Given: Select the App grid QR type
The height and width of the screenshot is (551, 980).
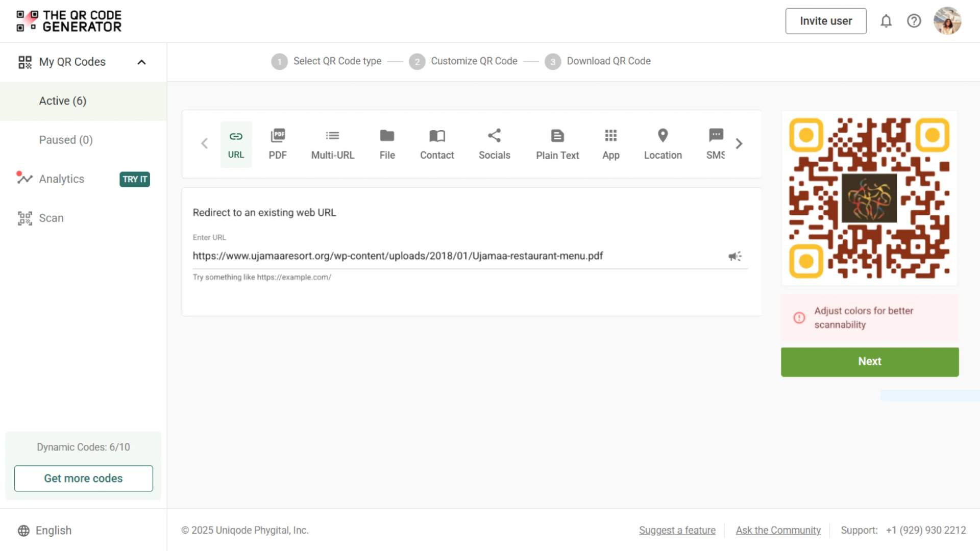Looking at the screenshot, I should (x=611, y=144).
